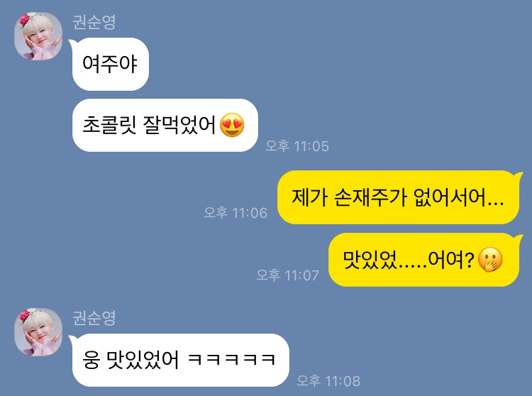Click the word 잘먹었어 in white bubble
The width and height of the screenshot is (532, 396).
[x=179, y=125]
